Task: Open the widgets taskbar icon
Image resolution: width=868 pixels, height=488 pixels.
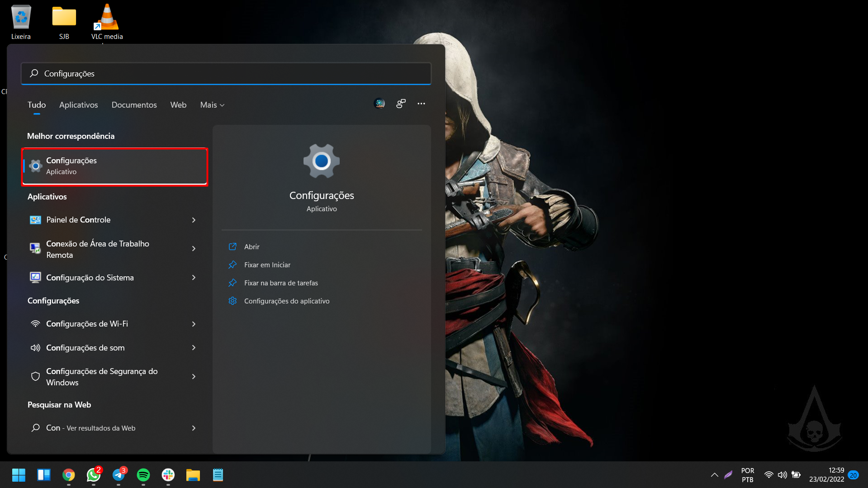Action: [x=43, y=475]
